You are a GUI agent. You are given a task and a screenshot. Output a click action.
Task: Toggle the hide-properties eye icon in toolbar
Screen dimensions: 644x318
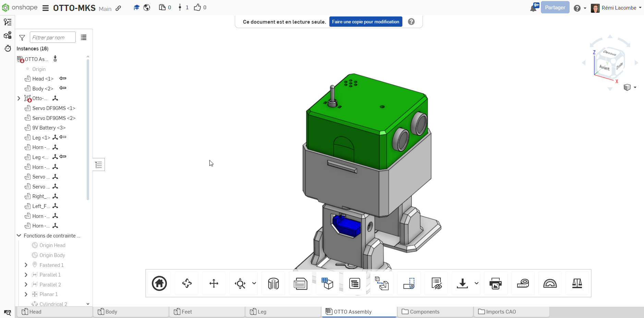point(436,283)
